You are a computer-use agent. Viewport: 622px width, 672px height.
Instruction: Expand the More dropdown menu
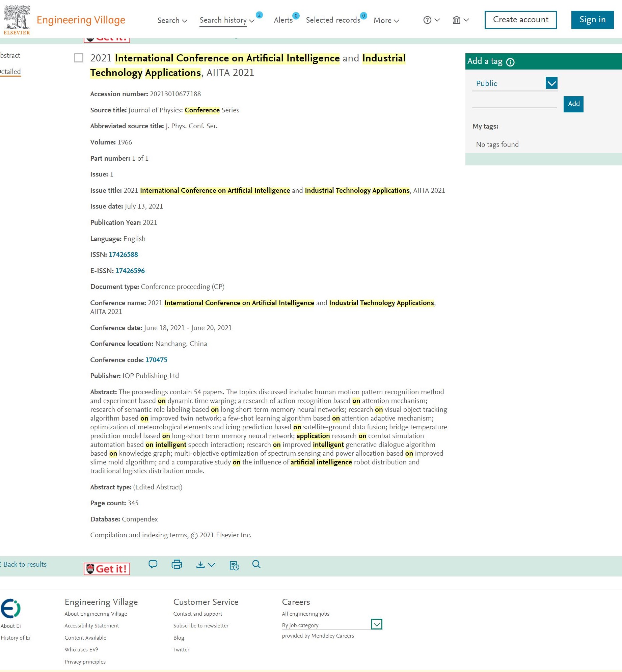[x=386, y=20]
